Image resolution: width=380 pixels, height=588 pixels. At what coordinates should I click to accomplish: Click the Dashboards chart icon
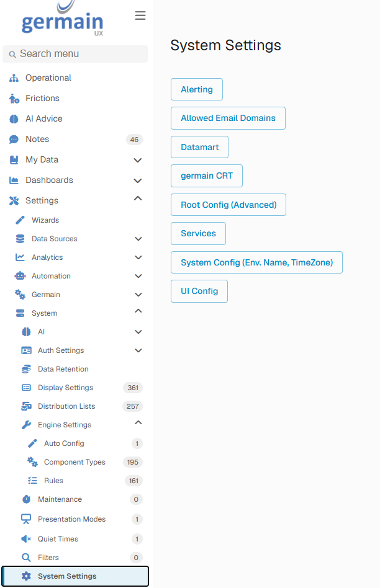tap(14, 180)
